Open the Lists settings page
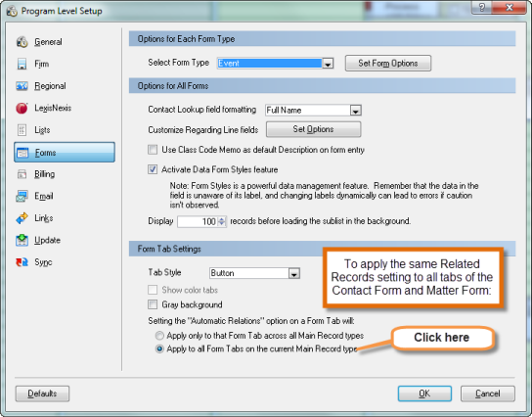 click(42, 130)
